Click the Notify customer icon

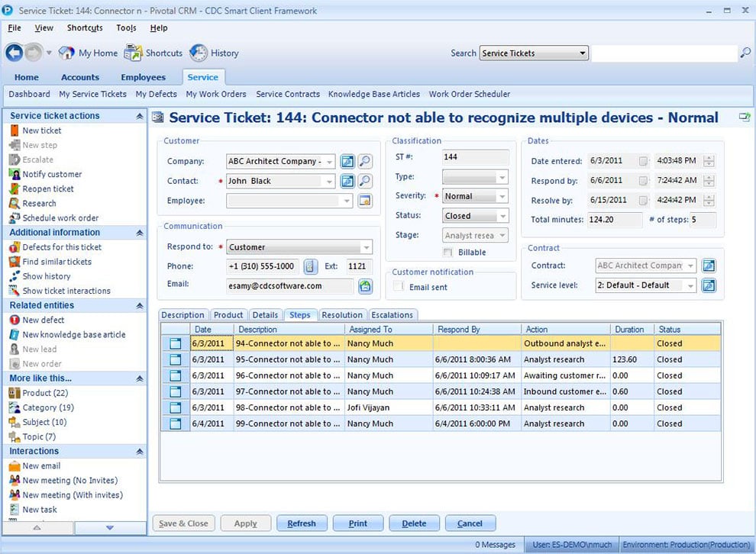15,175
